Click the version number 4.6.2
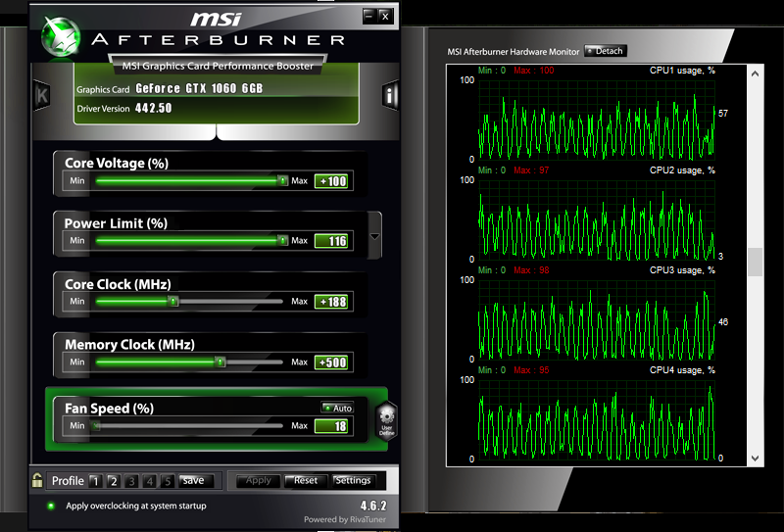 (373, 506)
